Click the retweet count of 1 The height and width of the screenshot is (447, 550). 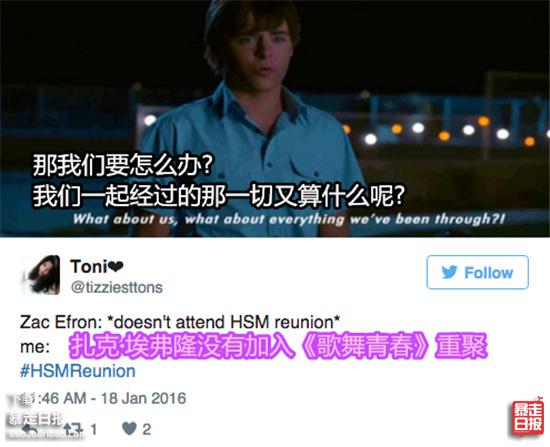[x=93, y=429]
